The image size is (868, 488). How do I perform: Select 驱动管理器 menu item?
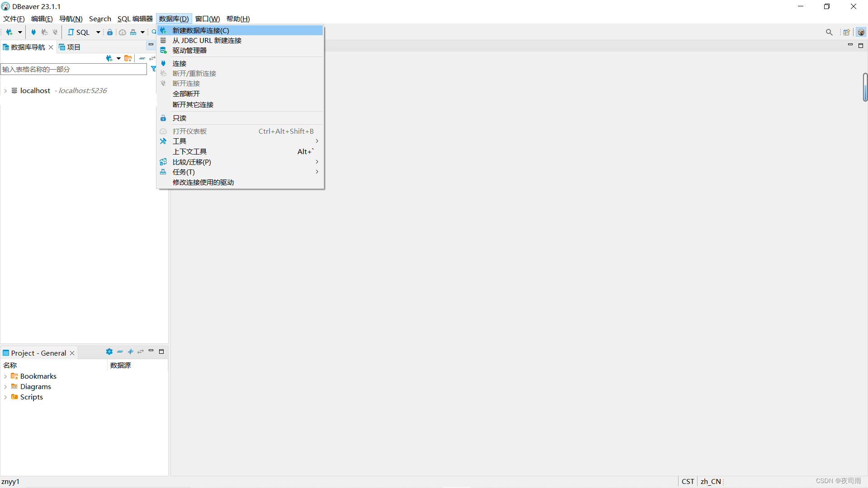tap(189, 51)
